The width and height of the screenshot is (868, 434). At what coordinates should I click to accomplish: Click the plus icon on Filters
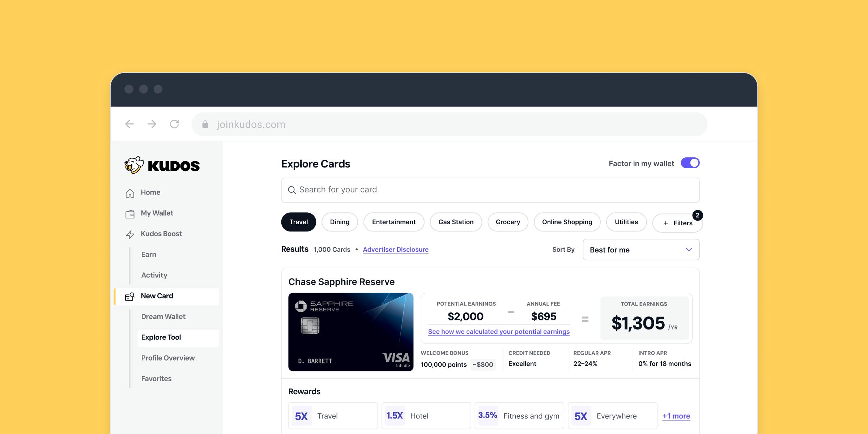coord(665,223)
